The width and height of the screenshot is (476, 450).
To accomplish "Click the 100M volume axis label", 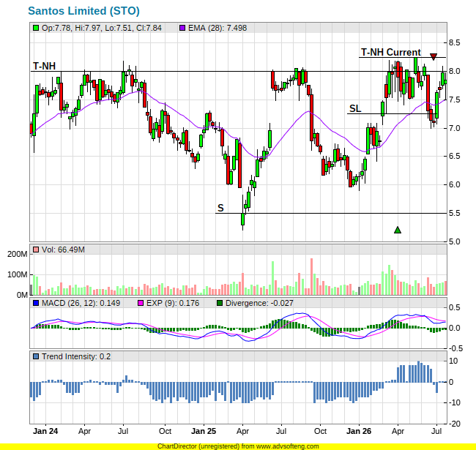I will tap(18, 274).
